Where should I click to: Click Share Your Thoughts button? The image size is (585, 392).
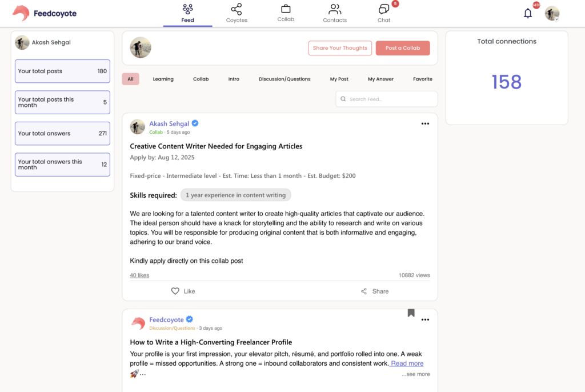click(x=340, y=48)
